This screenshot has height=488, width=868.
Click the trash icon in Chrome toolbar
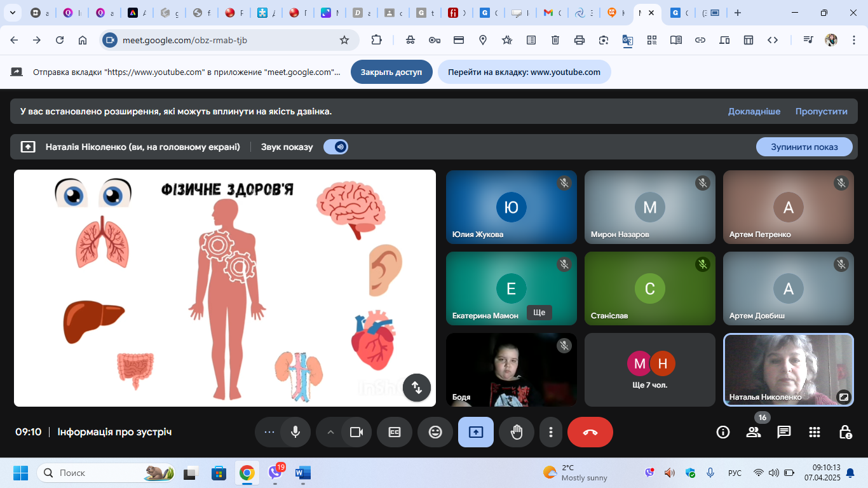point(555,40)
